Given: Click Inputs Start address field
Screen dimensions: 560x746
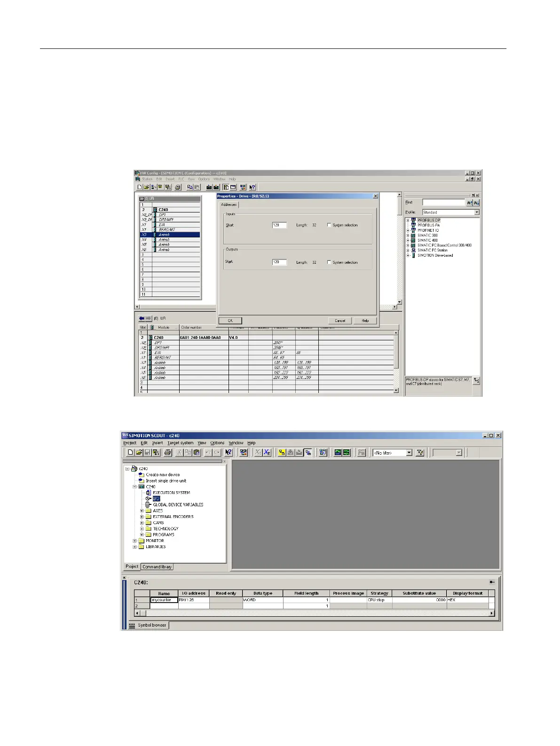Looking at the screenshot, I should point(279,225).
